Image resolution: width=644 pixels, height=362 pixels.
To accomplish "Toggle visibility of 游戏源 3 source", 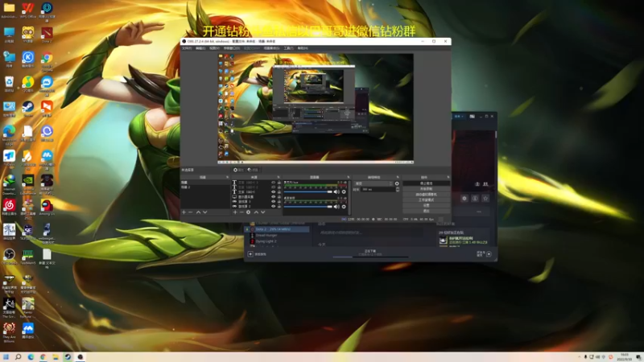I will [x=273, y=202].
